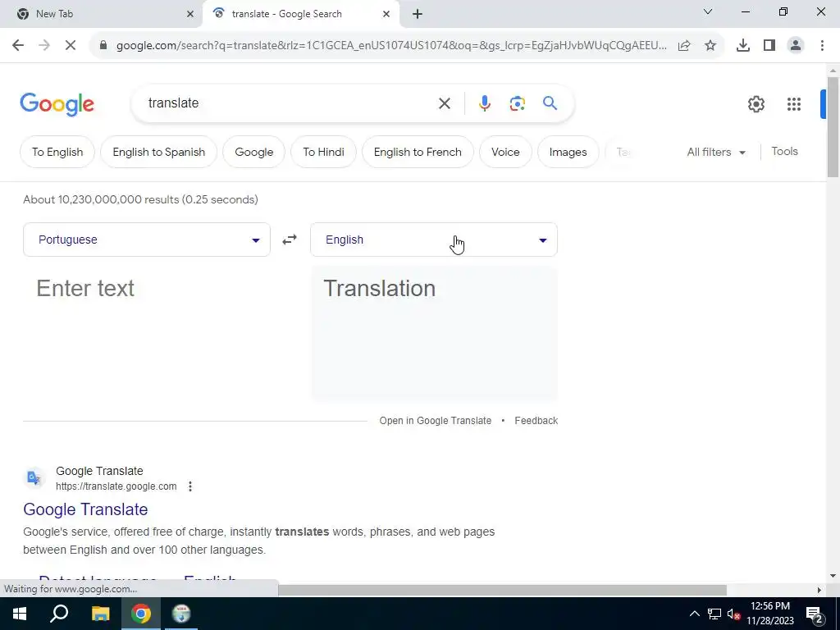The image size is (840, 630).
Task: Click the taskbar clock showing 12:56 PM
Action: [x=770, y=614]
